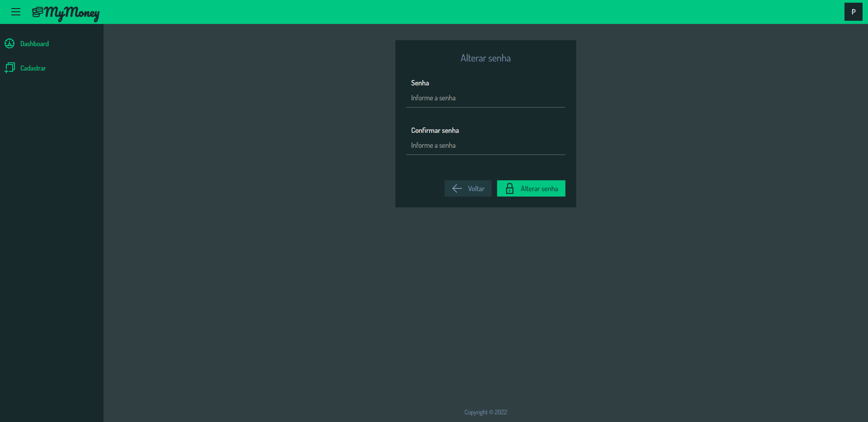This screenshot has height=422, width=868.
Task: Focus the Confirmar senha input field
Action: click(x=486, y=145)
